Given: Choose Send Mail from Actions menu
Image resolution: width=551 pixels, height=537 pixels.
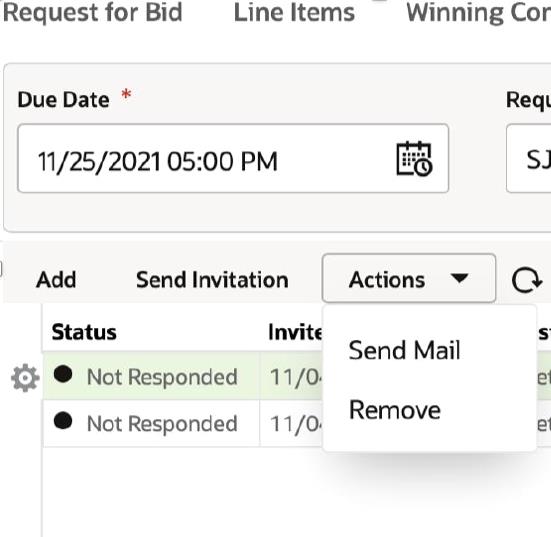Looking at the screenshot, I should click(404, 350).
